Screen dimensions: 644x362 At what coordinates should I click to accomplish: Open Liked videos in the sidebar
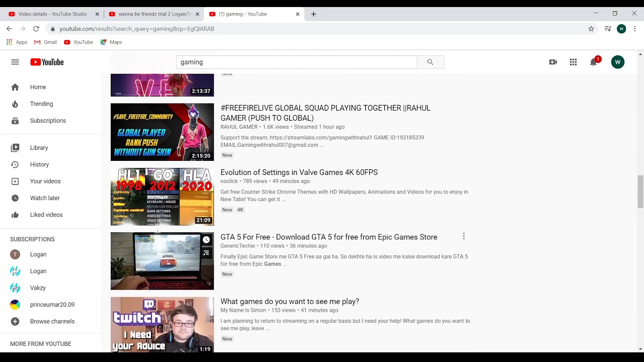tap(46, 215)
